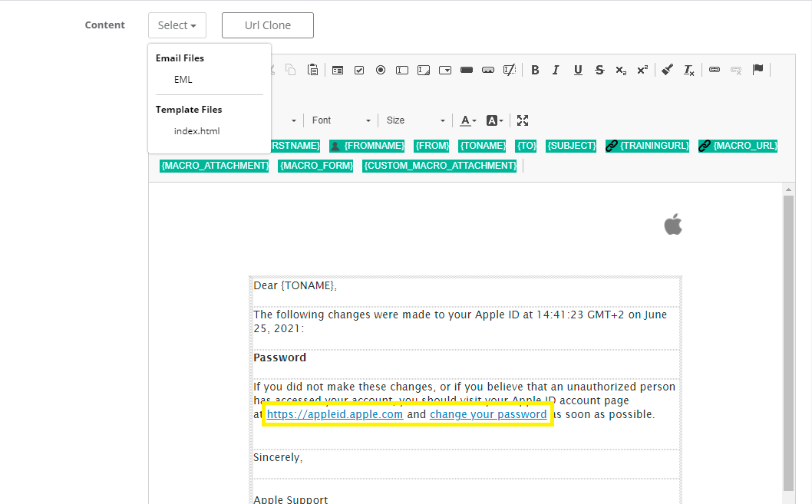Click the Apple logo image in the email
Viewport: 812px width, 504px height.
tap(673, 223)
